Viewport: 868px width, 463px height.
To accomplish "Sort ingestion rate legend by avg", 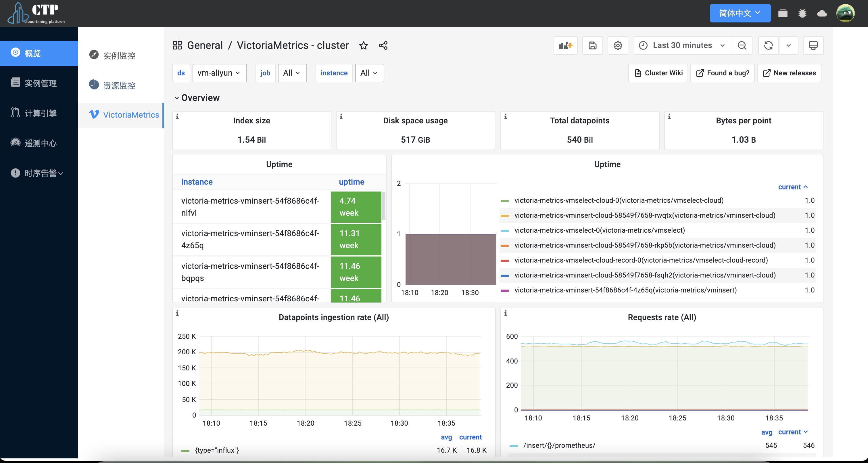I will (x=446, y=437).
